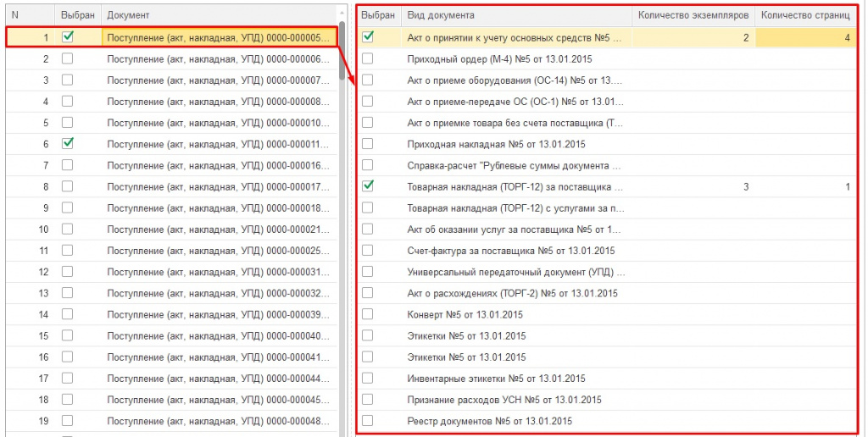Viewport: 868px width, 437px height.
Task: Tick the 'Признание расходов УСН №5' checkbox
Action: 368,400
